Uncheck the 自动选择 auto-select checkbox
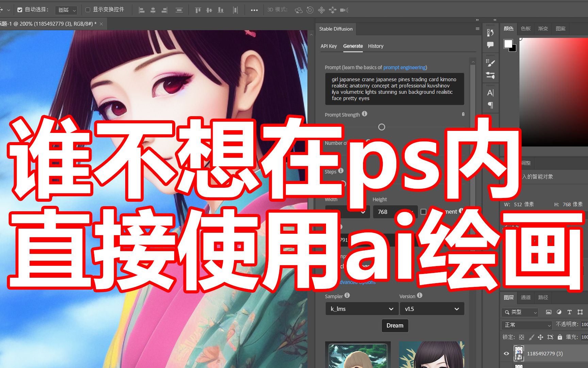Screen dimensions: 588x368 point(20,10)
